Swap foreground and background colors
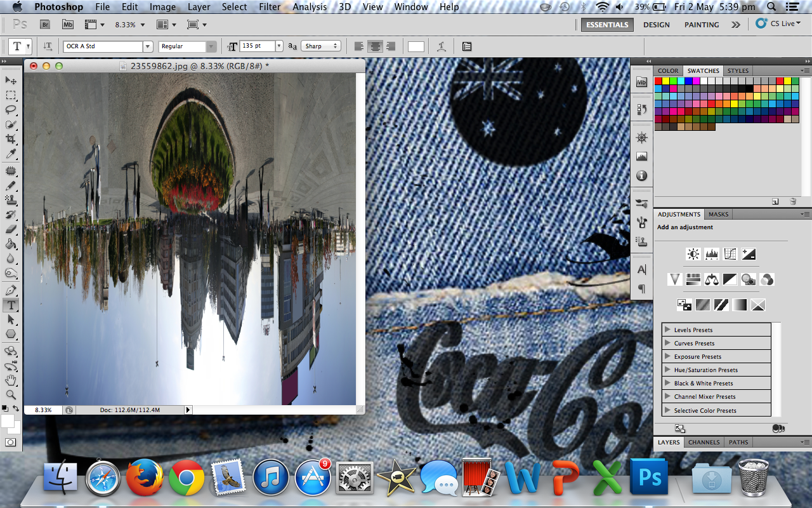The width and height of the screenshot is (812, 508). point(15,408)
